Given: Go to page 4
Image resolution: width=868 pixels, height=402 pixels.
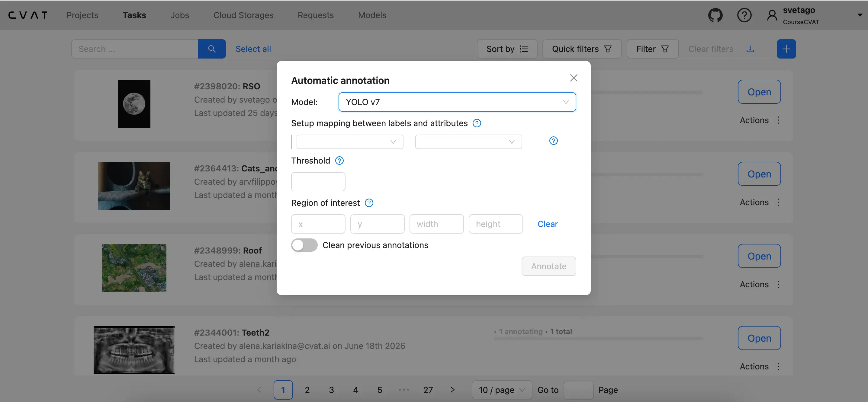Looking at the screenshot, I should pos(355,390).
